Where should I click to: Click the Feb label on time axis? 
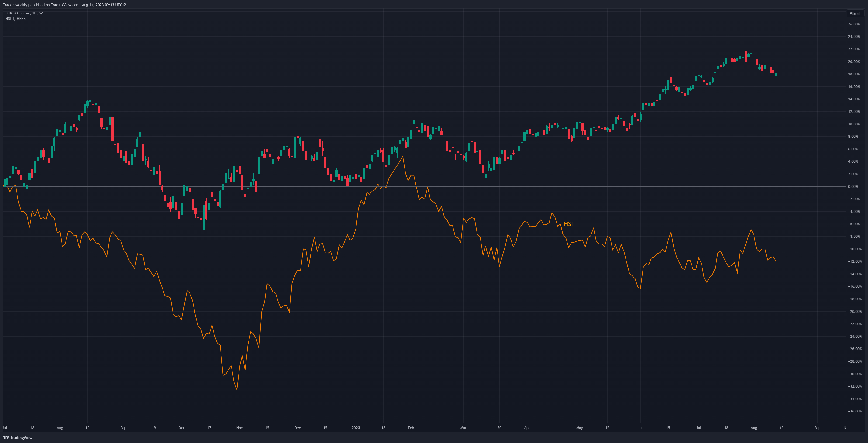[x=411, y=428]
